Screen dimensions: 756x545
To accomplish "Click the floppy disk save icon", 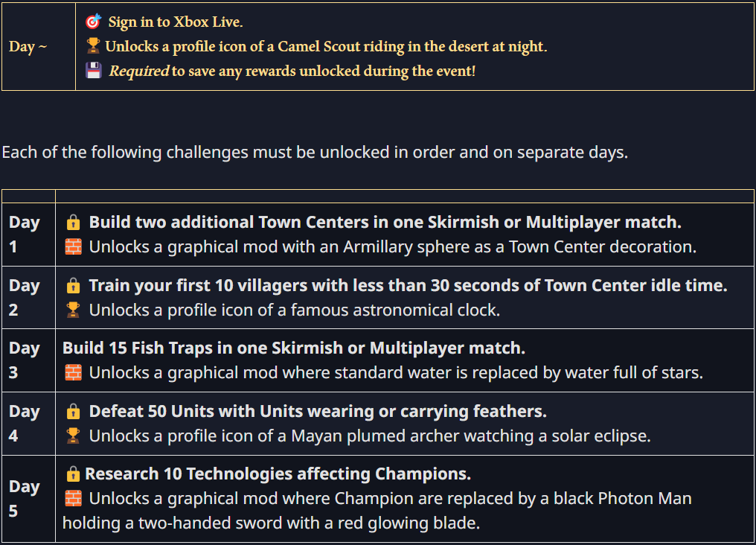I will tap(94, 71).
